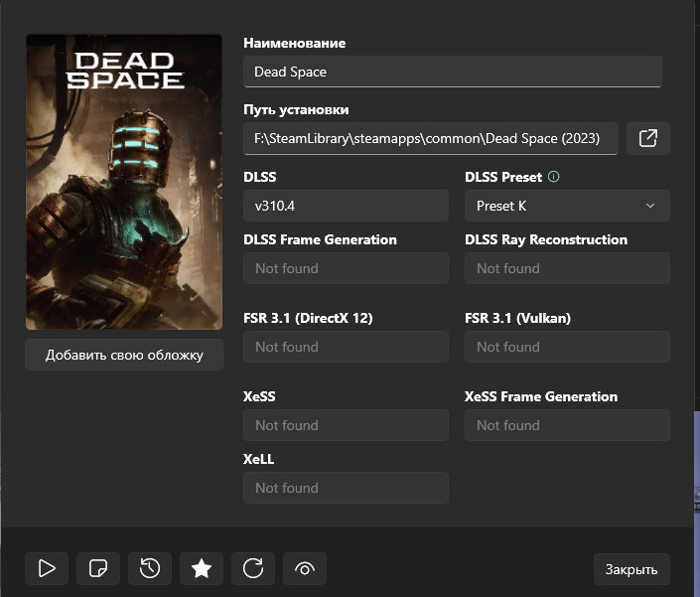Launch the game with the play icon
The image size is (700, 597).
pos(47,568)
